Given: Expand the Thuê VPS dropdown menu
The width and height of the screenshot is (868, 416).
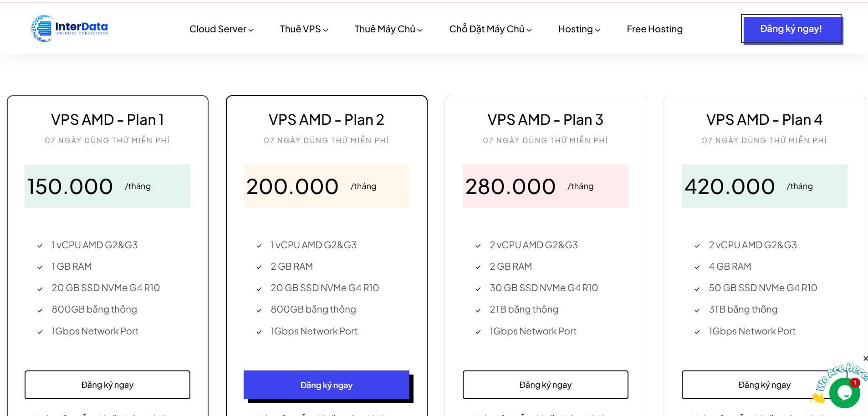Looking at the screenshot, I should point(304,29).
